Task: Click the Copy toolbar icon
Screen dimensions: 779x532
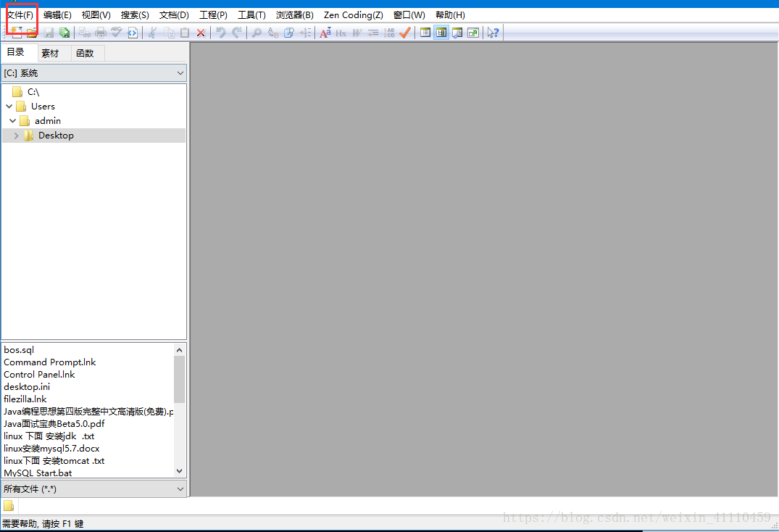Action: pos(169,33)
